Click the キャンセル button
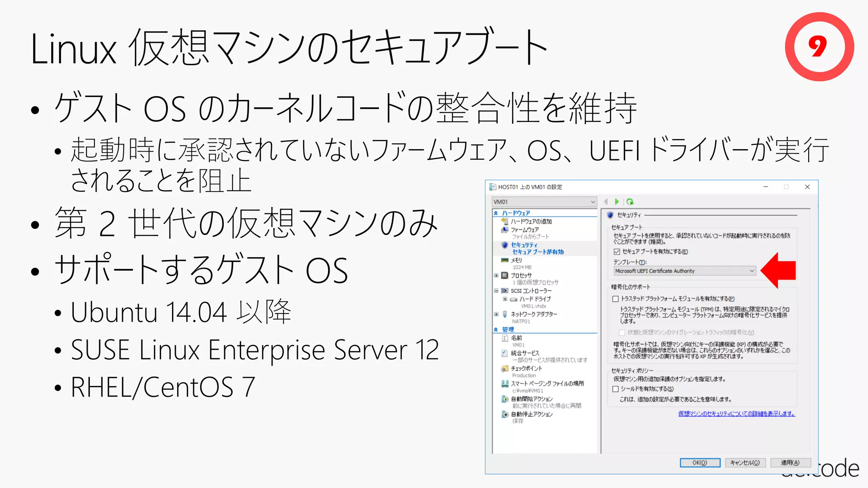Viewport: 868px width, 488px height. [x=745, y=463]
